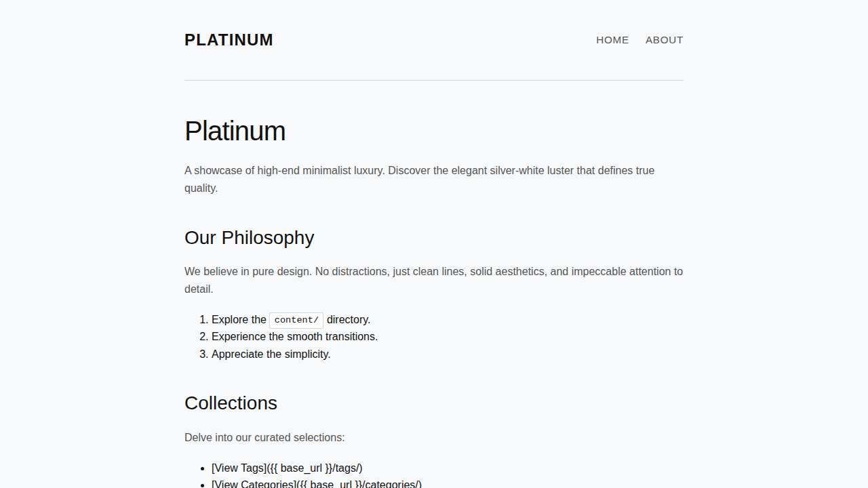Click the list item 'Appreciate the simplicity.'
868x488 pixels.
tap(271, 354)
